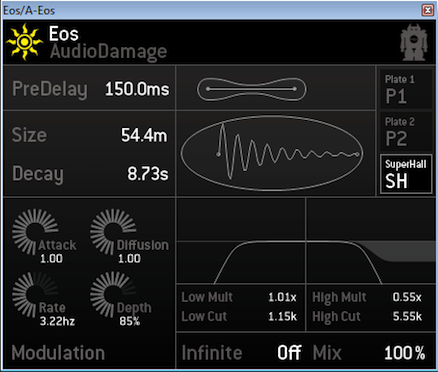Click the PreDelay label
This screenshot has width=438, height=372.
click(50, 89)
